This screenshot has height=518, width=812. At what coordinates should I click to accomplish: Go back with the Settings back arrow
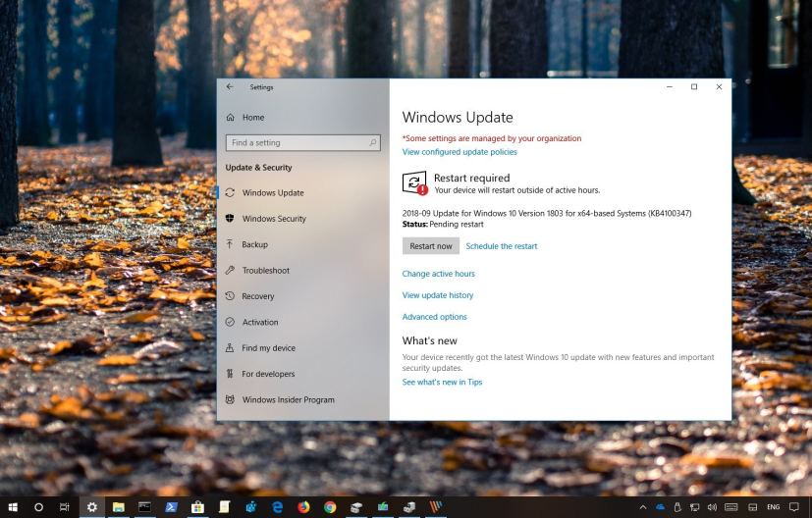[230, 87]
